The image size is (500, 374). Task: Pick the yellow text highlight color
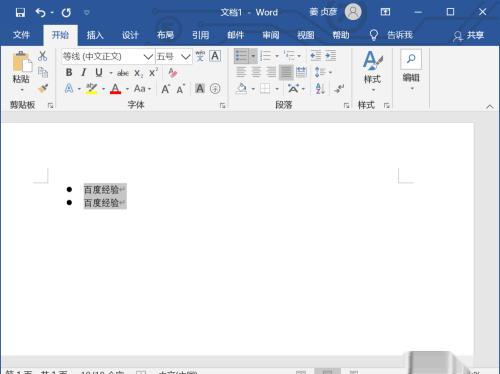coord(91,89)
